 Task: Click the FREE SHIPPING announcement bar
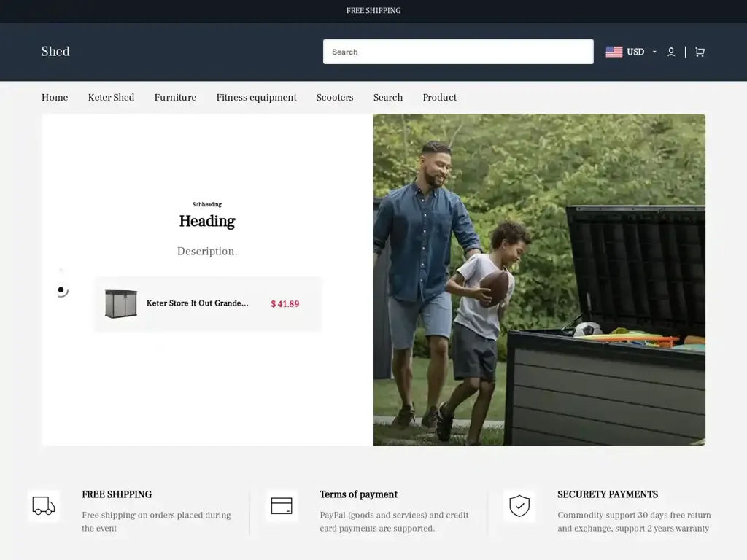click(x=373, y=11)
